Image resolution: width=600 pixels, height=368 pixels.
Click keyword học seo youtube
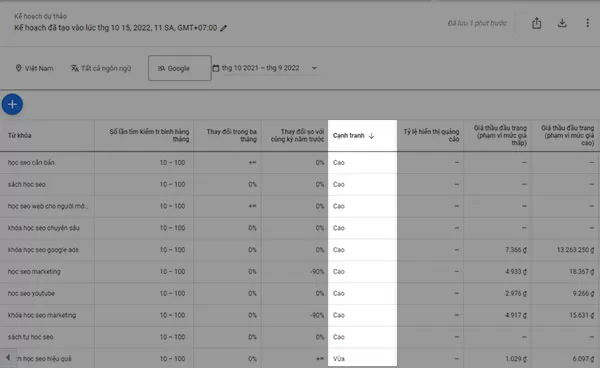[31, 293]
